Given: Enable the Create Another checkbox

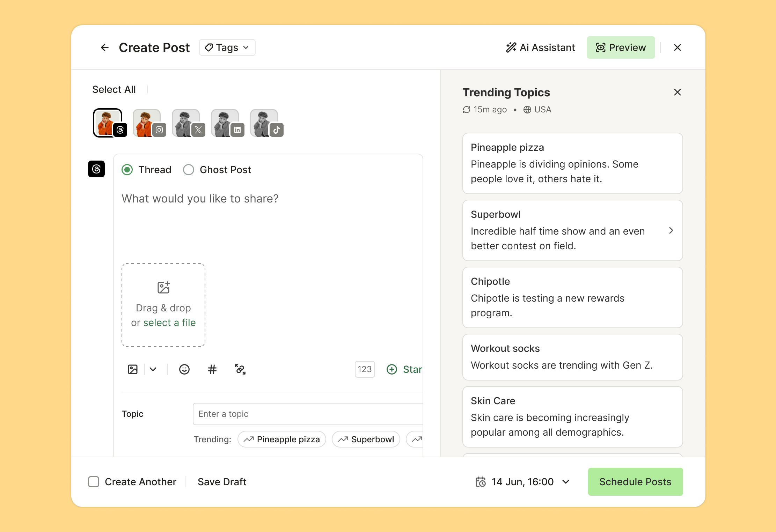Looking at the screenshot, I should pos(94,482).
